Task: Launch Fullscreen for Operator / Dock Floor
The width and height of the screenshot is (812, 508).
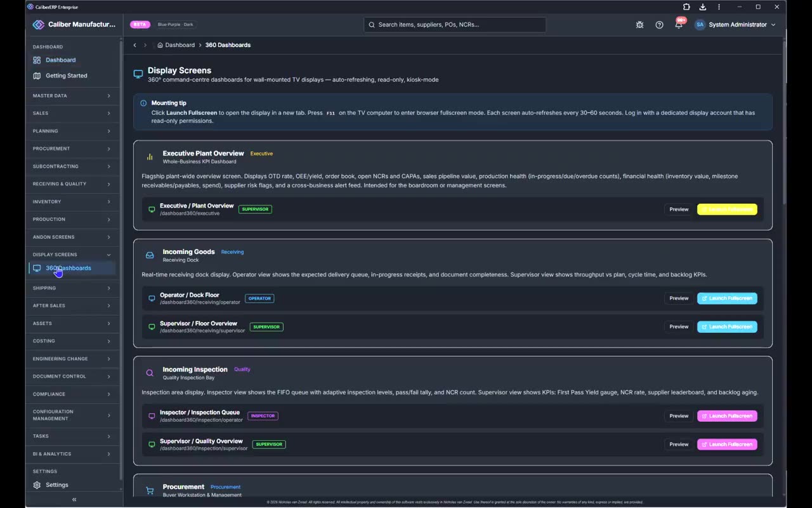Action: click(x=727, y=298)
